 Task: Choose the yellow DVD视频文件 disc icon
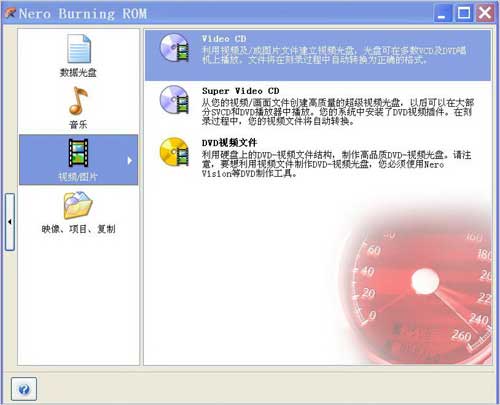[x=174, y=152]
